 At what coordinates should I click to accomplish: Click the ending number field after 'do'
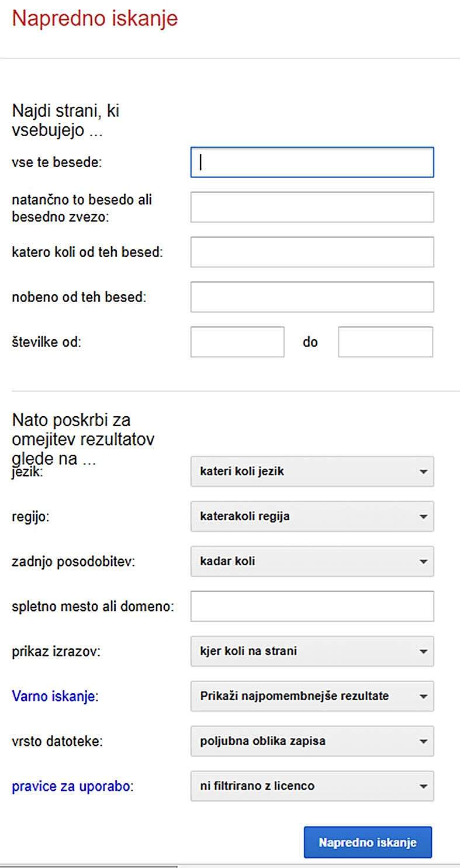pyautogui.click(x=386, y=342)
